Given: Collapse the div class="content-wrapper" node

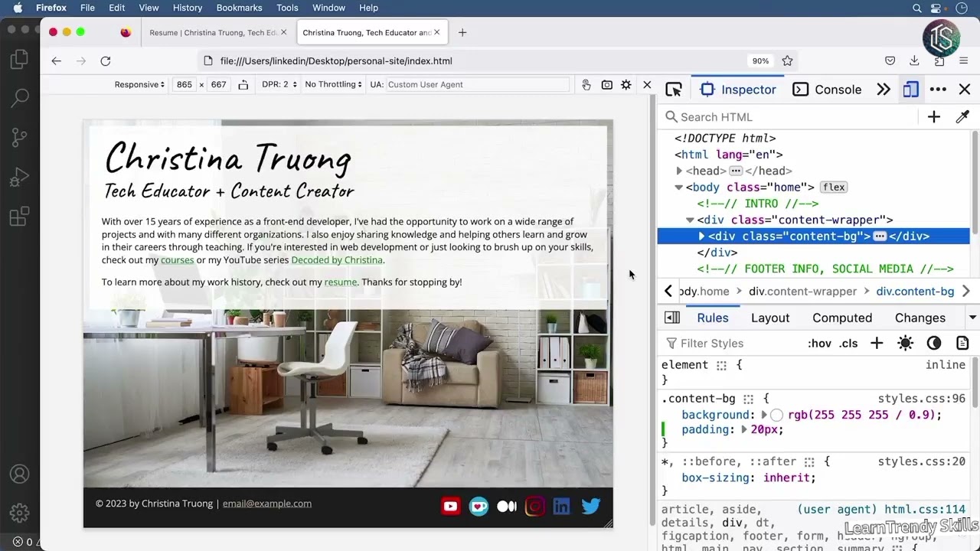Looking at the screenshot, I should 690,220.
